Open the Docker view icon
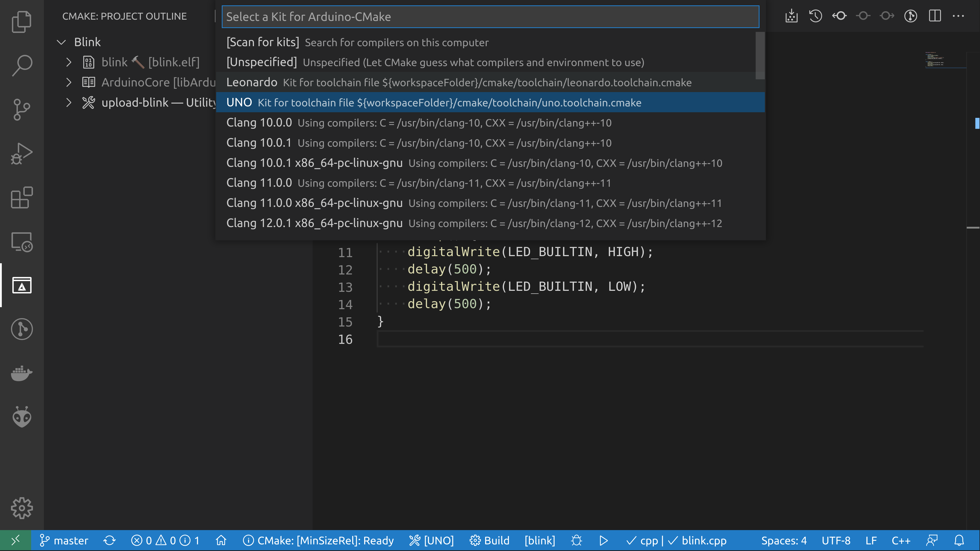The height and width of the screenshot is (551, 980). (x=22, y=373)
